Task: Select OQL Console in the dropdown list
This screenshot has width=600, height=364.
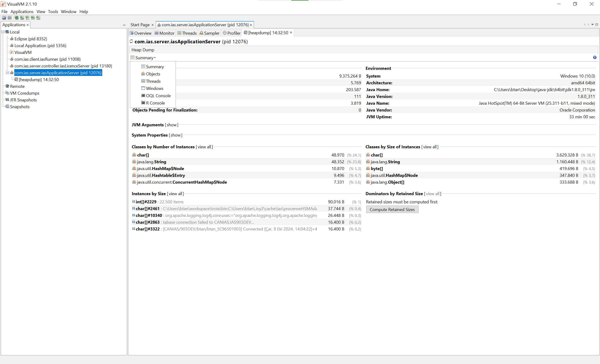Action: pos(153,96)
